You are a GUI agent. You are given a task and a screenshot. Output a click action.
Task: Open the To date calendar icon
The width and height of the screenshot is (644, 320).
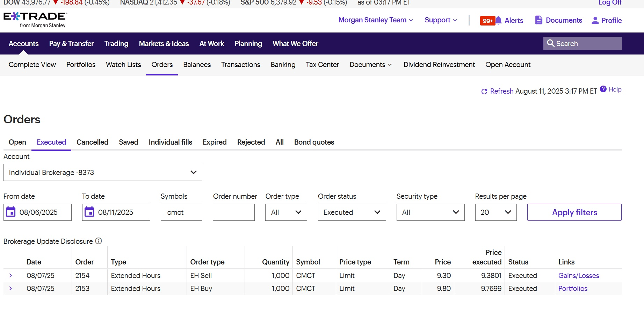(89, 212)
